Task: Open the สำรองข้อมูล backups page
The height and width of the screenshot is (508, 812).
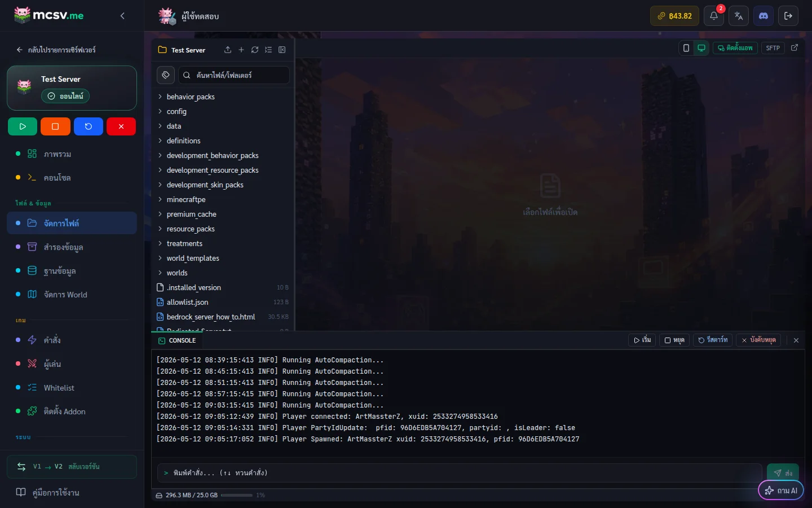Action: tap(72, 247)
